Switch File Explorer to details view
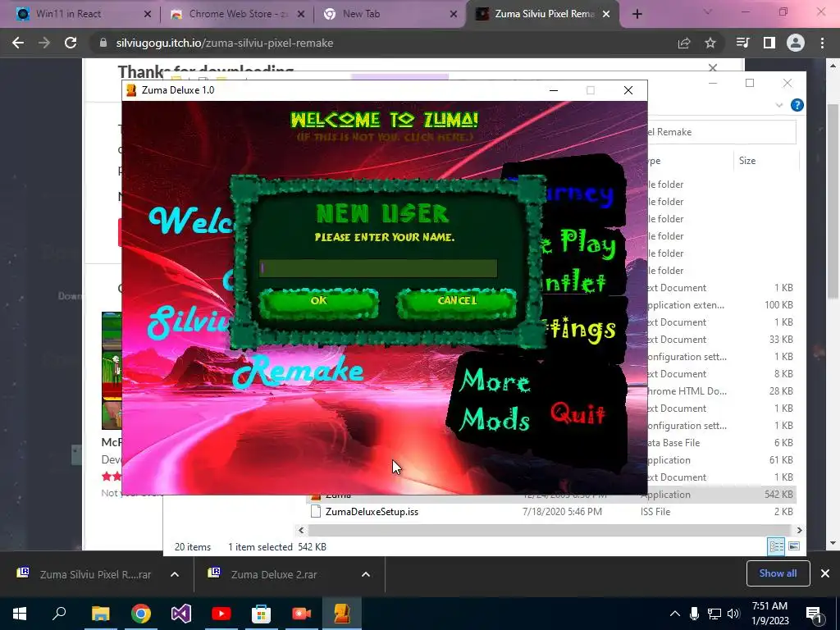Viewport: 840px width, 630px height. pos(776,546)
